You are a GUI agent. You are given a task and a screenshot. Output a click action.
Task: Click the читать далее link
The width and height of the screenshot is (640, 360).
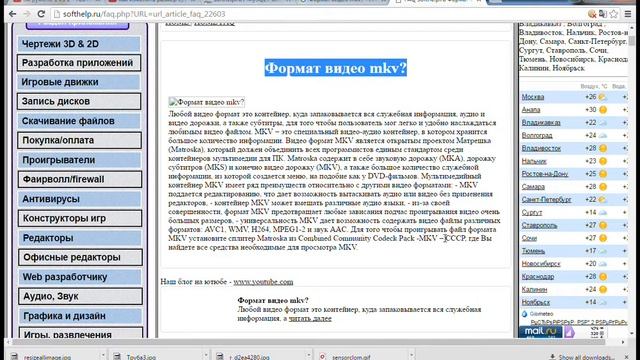point(310,318)
